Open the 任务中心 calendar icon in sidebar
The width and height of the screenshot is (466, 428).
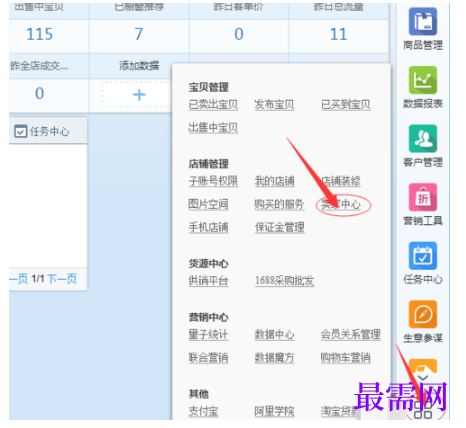click(423, 256)
